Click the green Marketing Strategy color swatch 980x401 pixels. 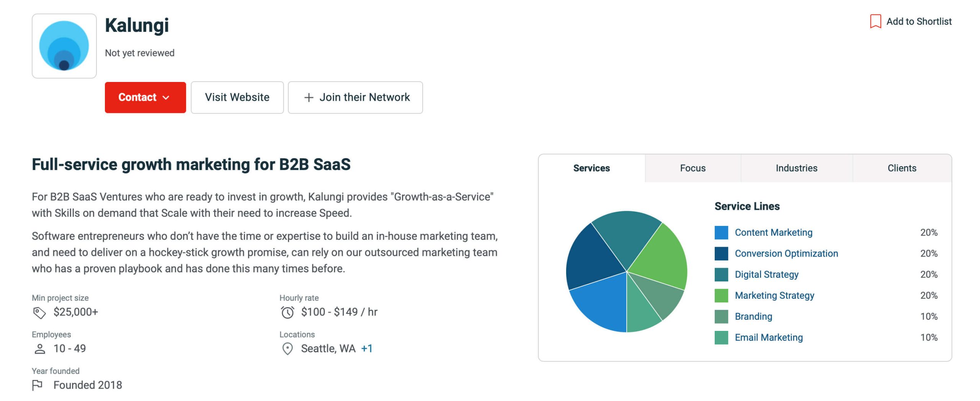(721, 296)
